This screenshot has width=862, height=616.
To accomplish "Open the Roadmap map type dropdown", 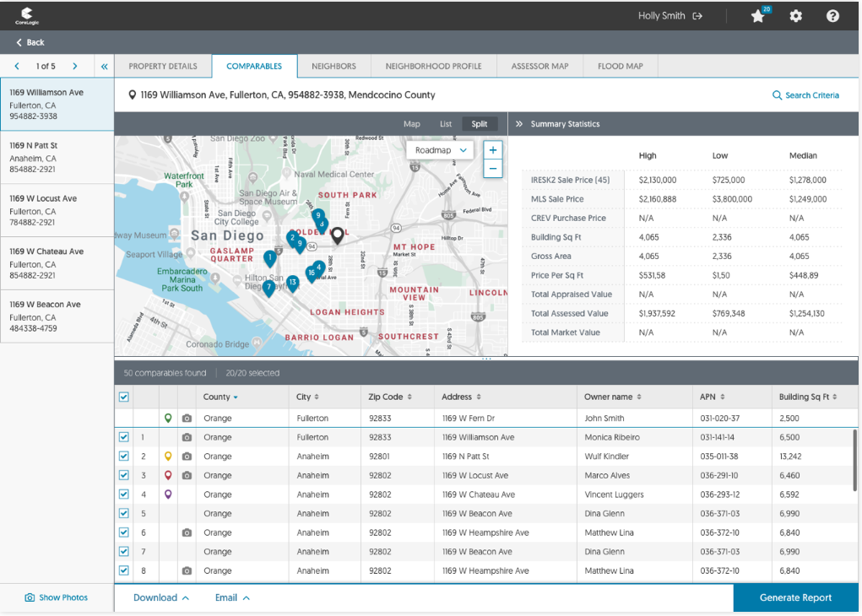I will [x=441, y=150].
